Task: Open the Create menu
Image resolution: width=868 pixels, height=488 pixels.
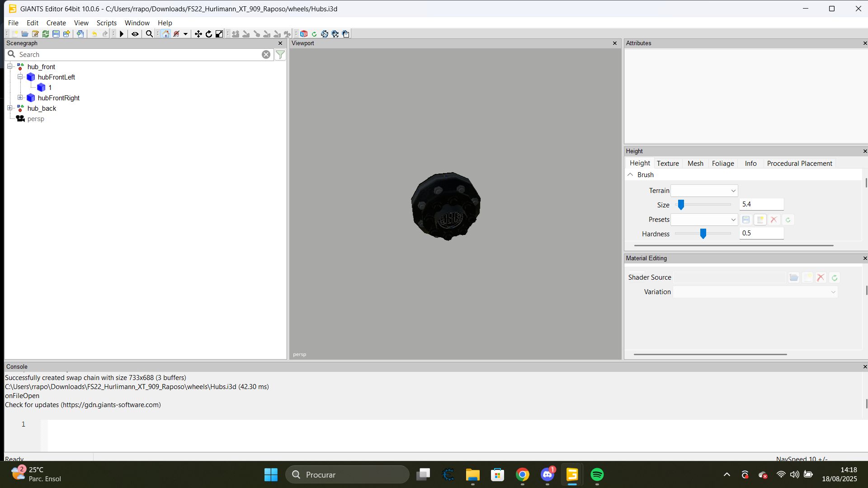Action: [56, 23]
